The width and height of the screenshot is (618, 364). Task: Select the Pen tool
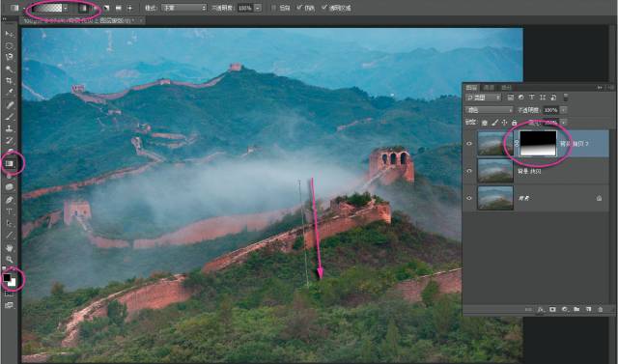point(9,200)
